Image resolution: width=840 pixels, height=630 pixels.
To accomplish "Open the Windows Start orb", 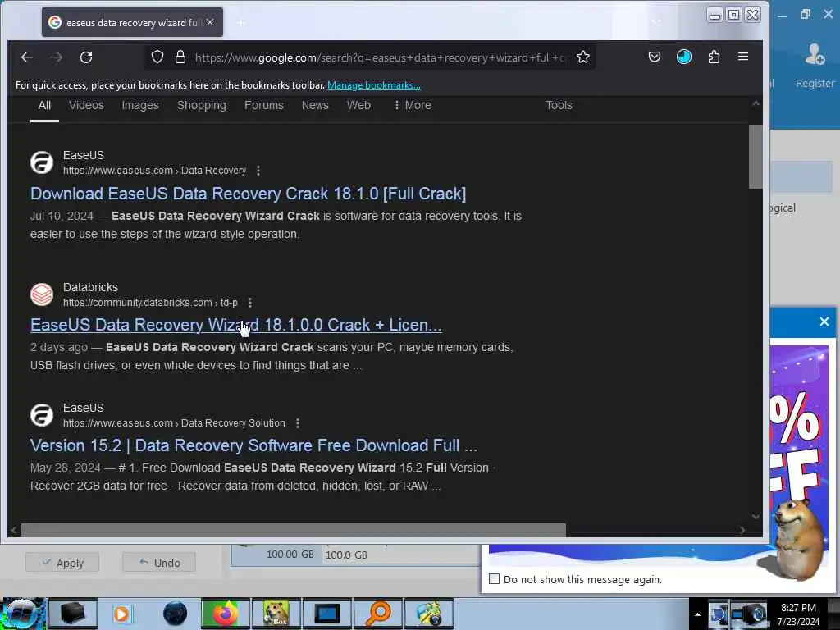I will point(23,614).
